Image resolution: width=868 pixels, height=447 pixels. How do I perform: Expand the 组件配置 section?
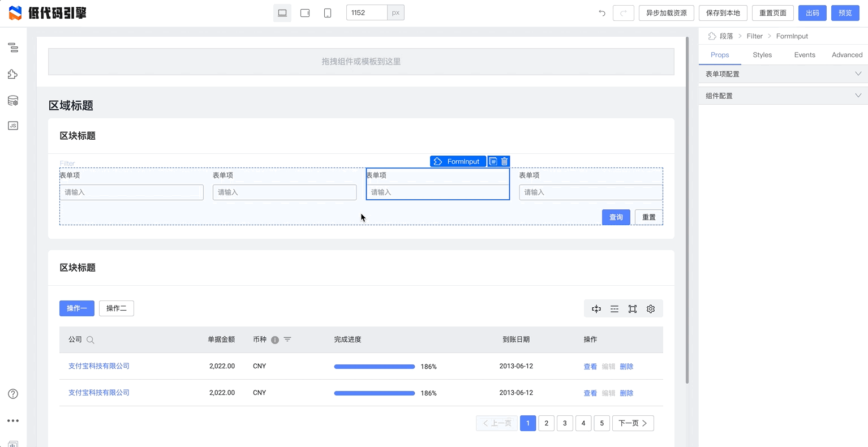tap(783, 96)
